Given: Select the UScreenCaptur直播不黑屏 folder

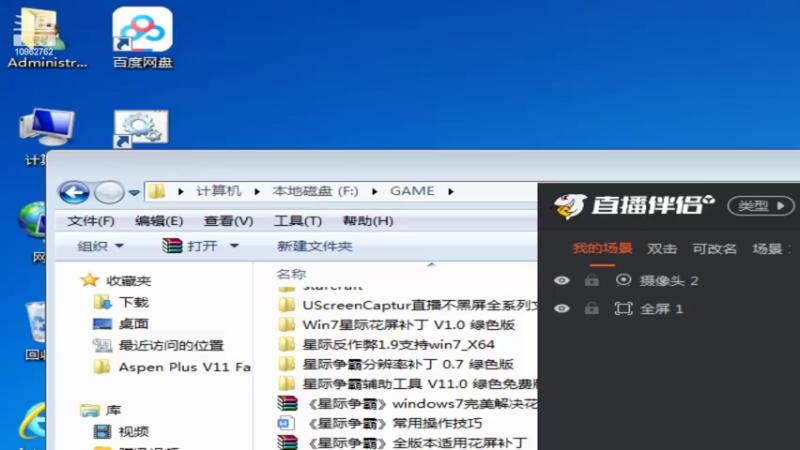Looking at the screenshot, I should pos(408,305).
